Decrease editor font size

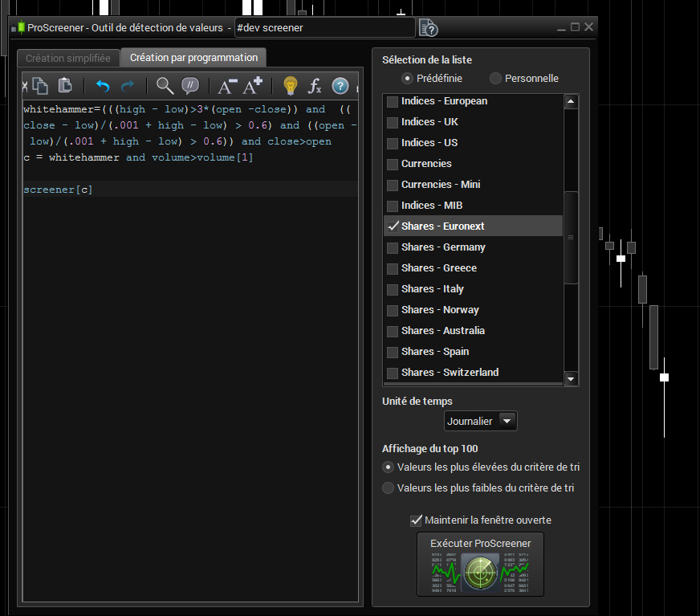coord(227,86)
